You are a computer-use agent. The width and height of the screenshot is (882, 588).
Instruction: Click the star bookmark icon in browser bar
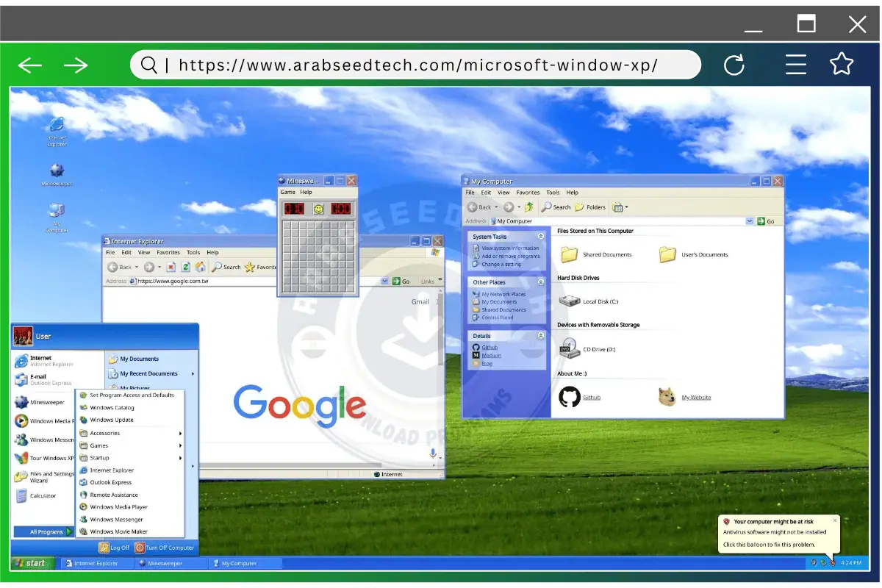(x=841, y=65)
